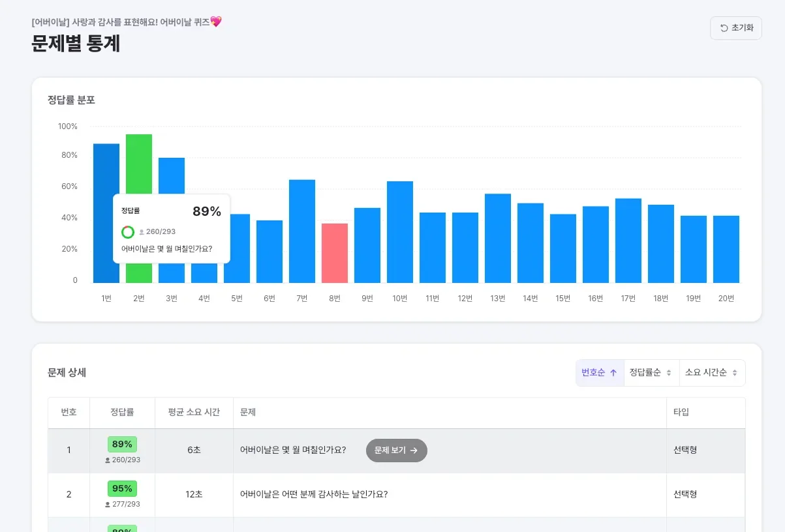Viewport: 785px width, 532px height.
Task: Click the heart emoji in the quiz title
Action: [x=215, y=22]
